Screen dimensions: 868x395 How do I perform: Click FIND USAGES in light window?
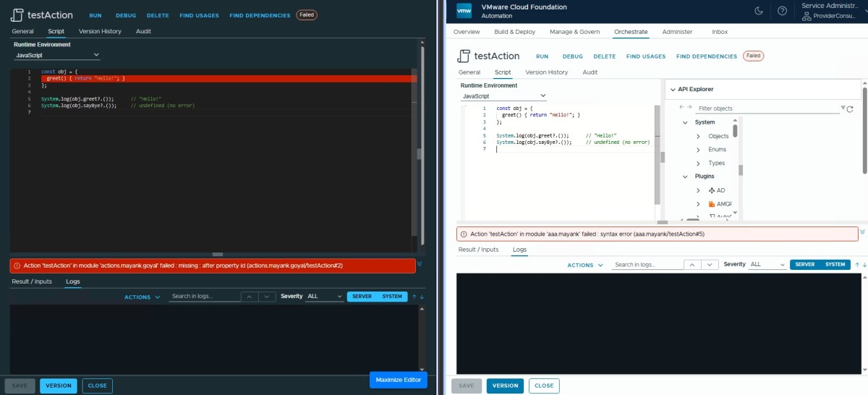click(646, 56)
